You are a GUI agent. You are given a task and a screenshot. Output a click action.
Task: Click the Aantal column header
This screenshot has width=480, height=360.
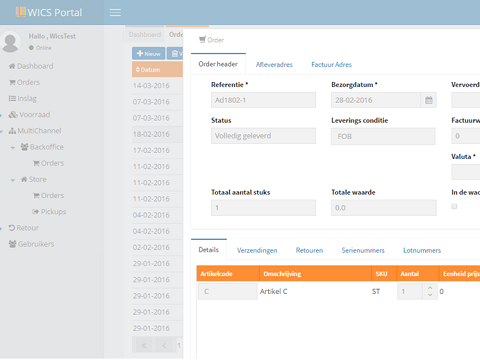[417, 274]
